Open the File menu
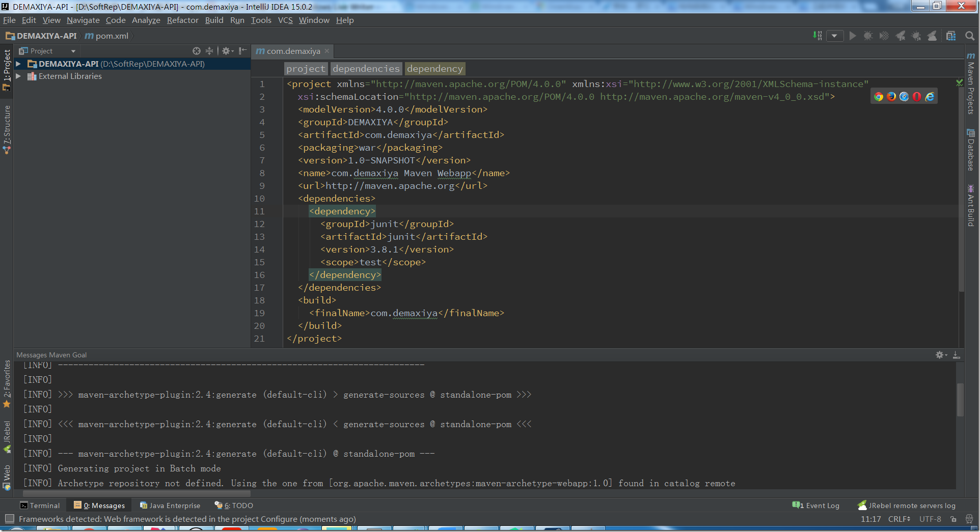The image size is (980, 532). coord(9,20)
